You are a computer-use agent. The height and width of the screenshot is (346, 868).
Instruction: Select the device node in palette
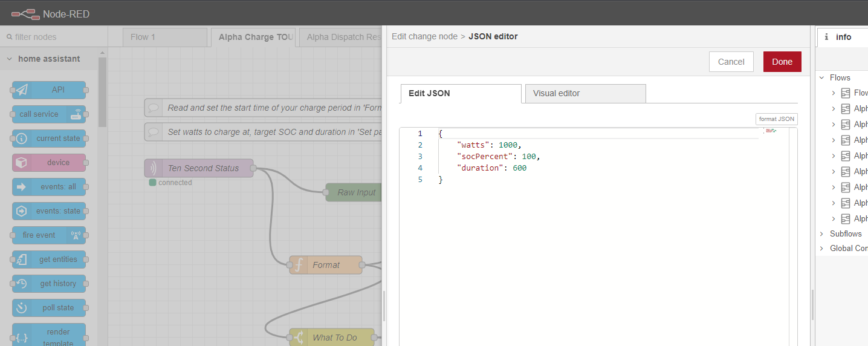pos(49,163)
